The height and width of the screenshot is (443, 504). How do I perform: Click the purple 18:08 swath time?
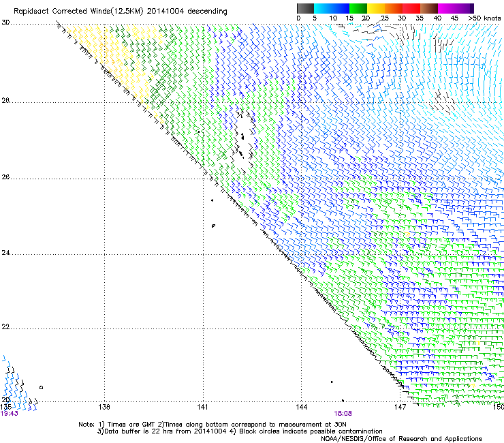tap(343, 414)
